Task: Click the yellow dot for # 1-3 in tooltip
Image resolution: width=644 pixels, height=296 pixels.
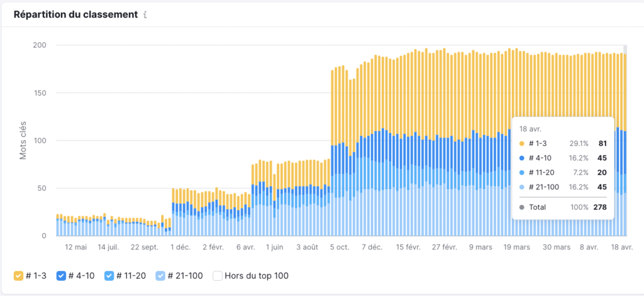Action: click(x=522, y=144)
